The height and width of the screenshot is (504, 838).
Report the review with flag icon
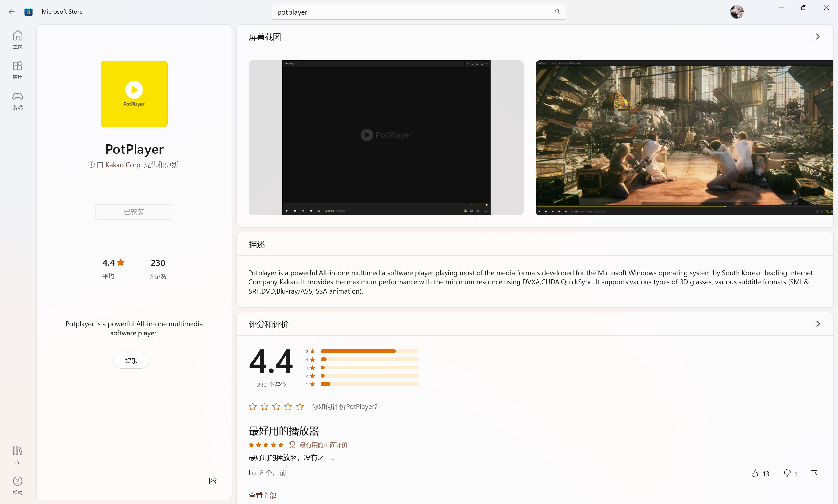(x=813, y=474)
